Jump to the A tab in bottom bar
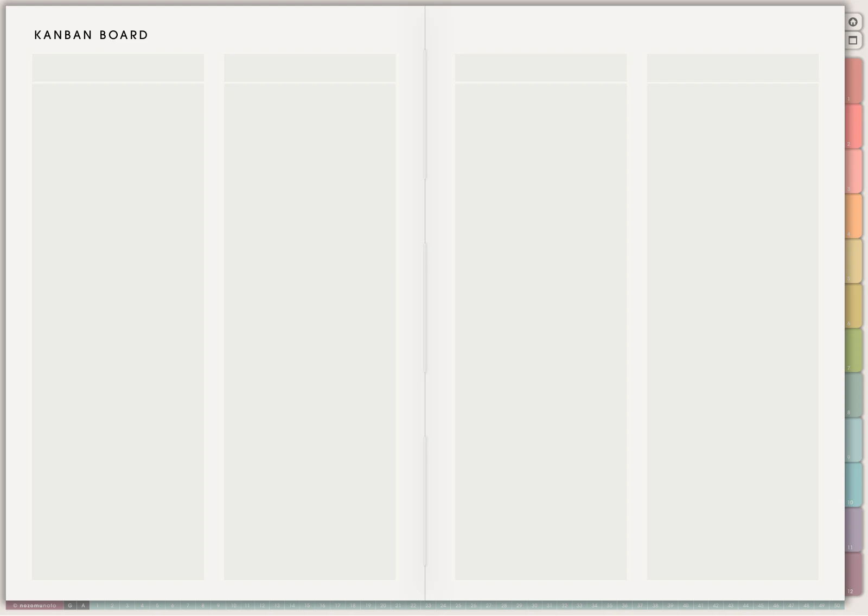Screen dimensions: 868x616 (83, 606)
